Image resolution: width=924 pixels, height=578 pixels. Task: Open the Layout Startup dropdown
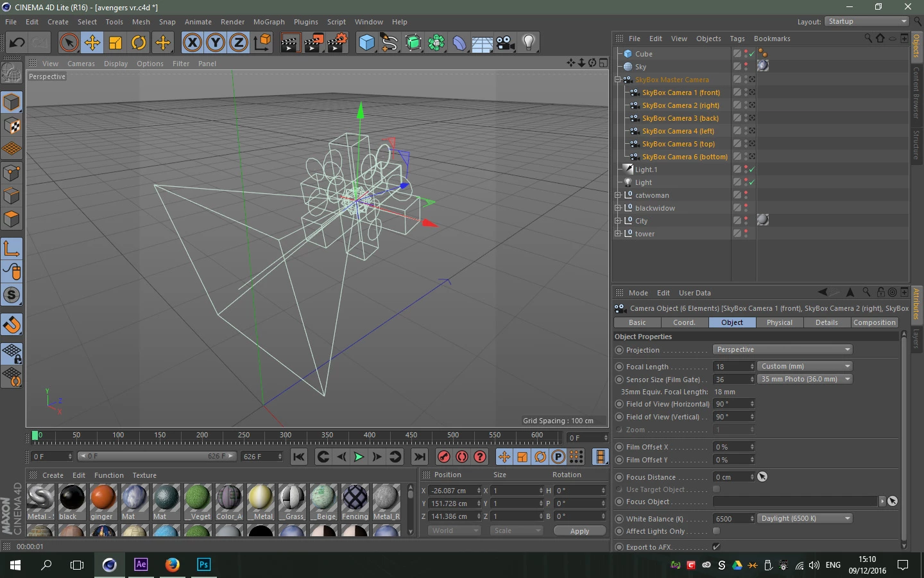[867, 21]
